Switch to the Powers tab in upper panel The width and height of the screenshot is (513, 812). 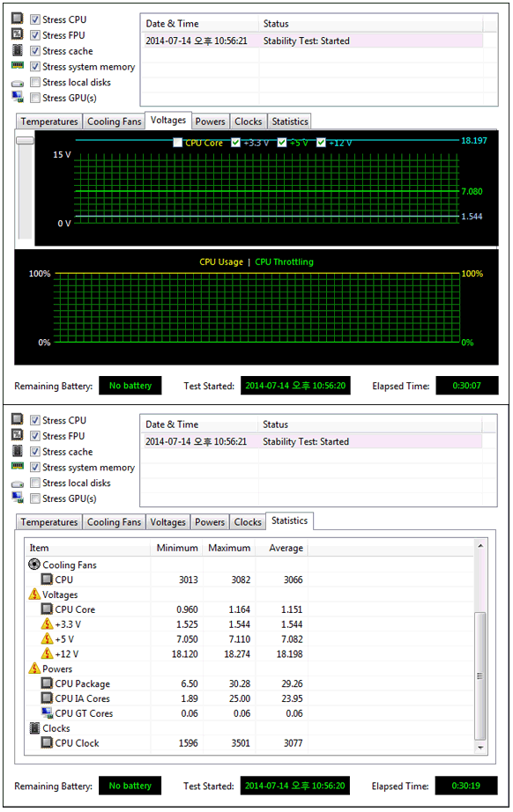click(x=211, y=122)
